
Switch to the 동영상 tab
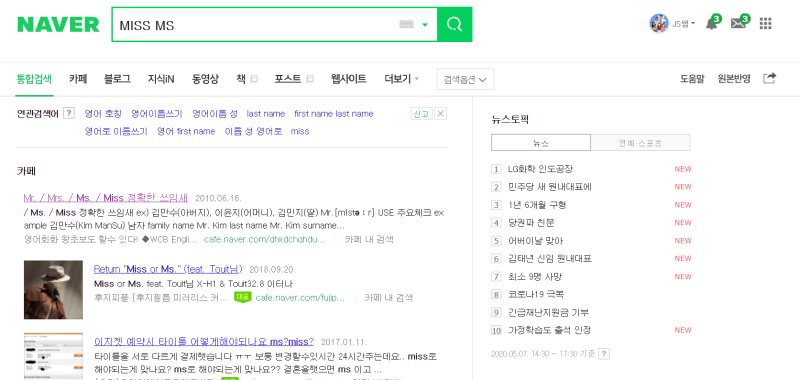[x=205, y=79]
